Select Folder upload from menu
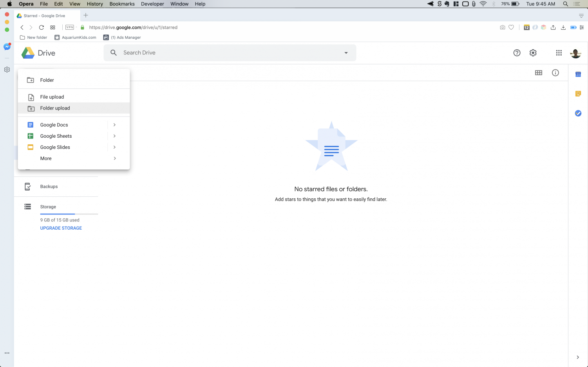 (x=55, y=108)
